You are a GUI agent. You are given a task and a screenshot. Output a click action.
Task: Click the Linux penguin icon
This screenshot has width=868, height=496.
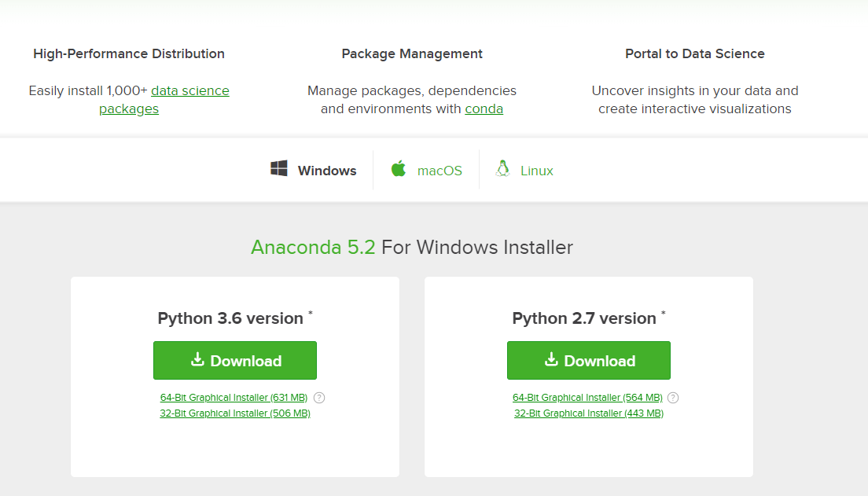502,168
